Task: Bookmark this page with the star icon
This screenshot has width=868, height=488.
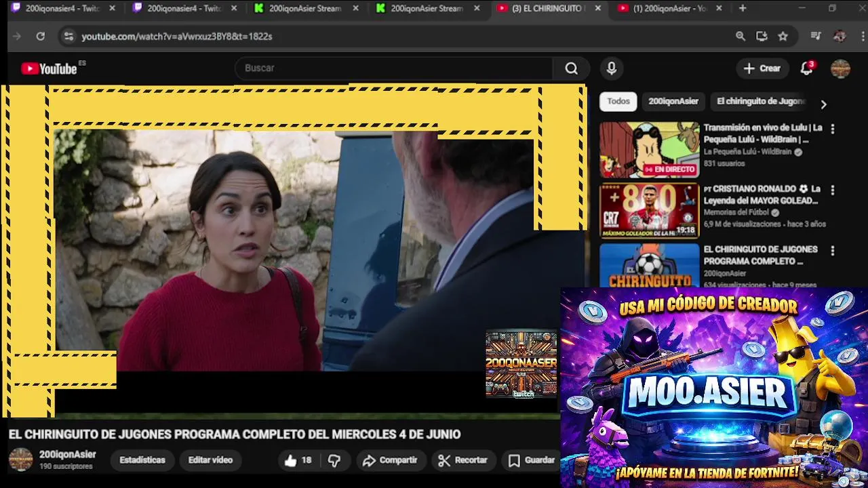Action: (x=783, y=36)
